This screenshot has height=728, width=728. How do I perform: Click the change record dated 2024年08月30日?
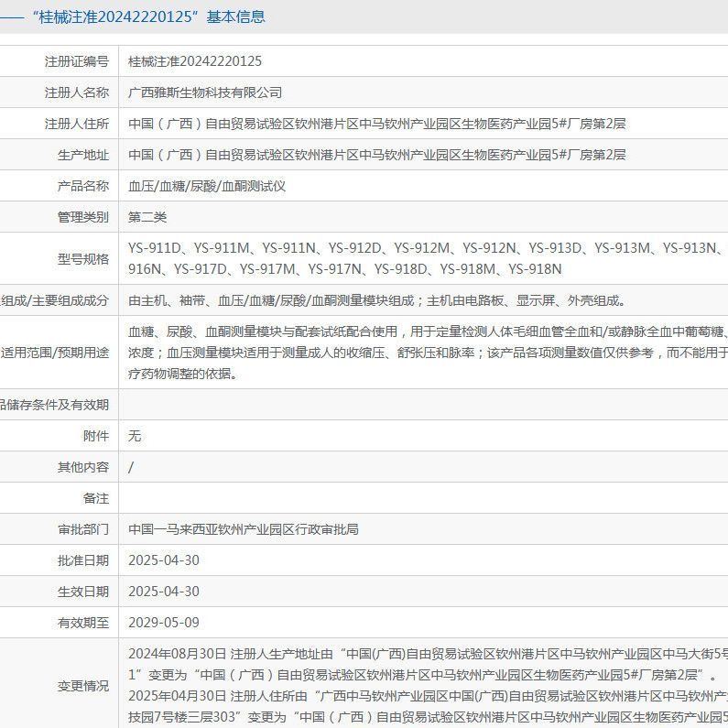pyautogui.click(x=428, y=654)
